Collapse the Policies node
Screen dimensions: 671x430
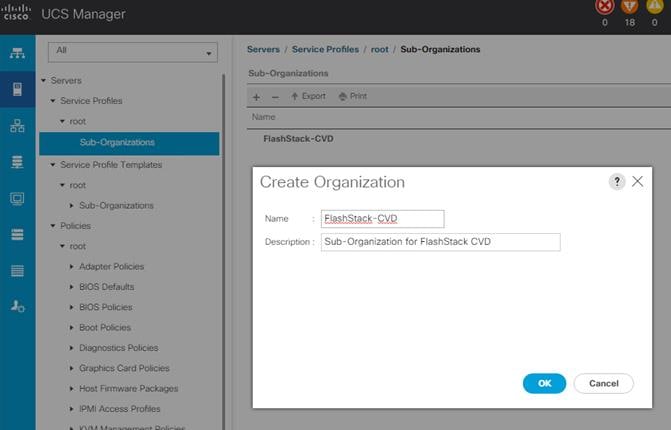point(53,226)
